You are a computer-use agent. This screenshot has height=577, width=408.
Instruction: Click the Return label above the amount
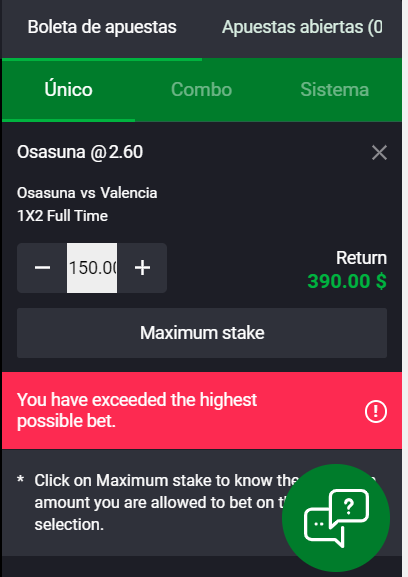(361, 258)
